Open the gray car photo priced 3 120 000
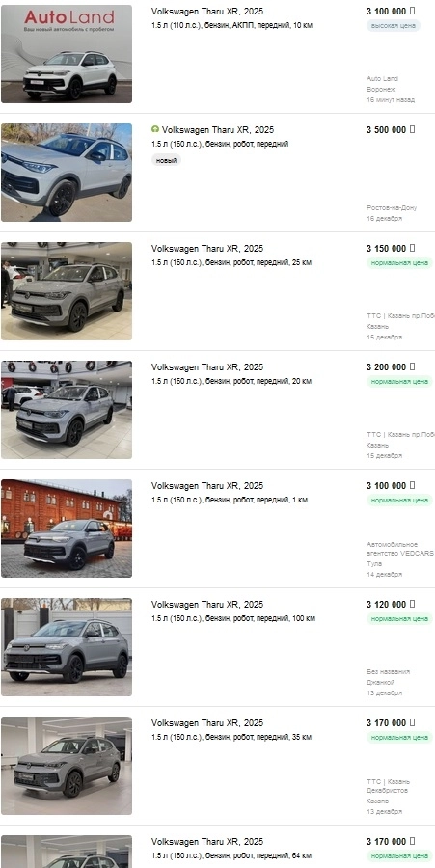Viewport: 435px width, 868px height. 67,646
